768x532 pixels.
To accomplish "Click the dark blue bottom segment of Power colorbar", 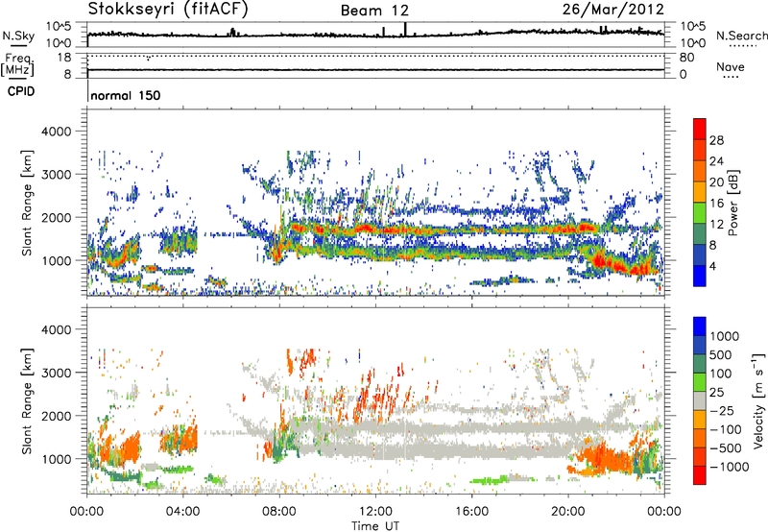I will (700, 276).
